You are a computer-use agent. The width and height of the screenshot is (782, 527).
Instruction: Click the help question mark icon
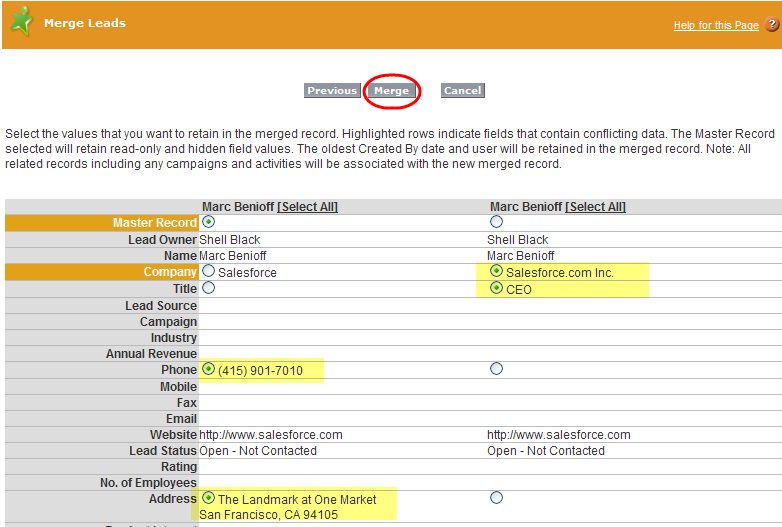[772, 24]
